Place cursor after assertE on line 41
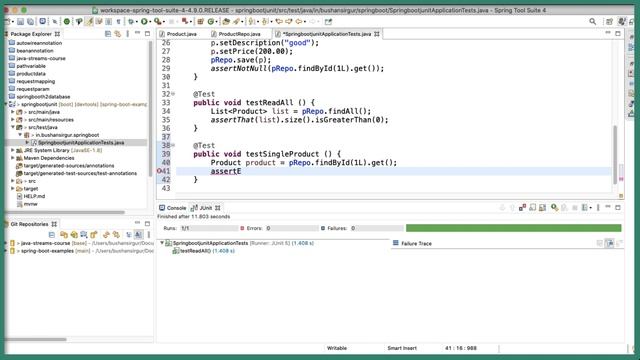640x360 pixels. (241, 171)
